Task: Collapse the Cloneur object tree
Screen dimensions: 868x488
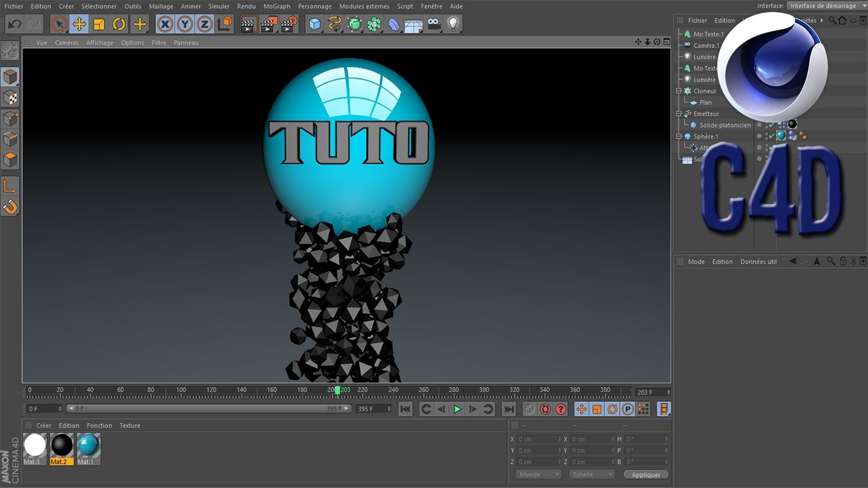Action: [679, 91]
